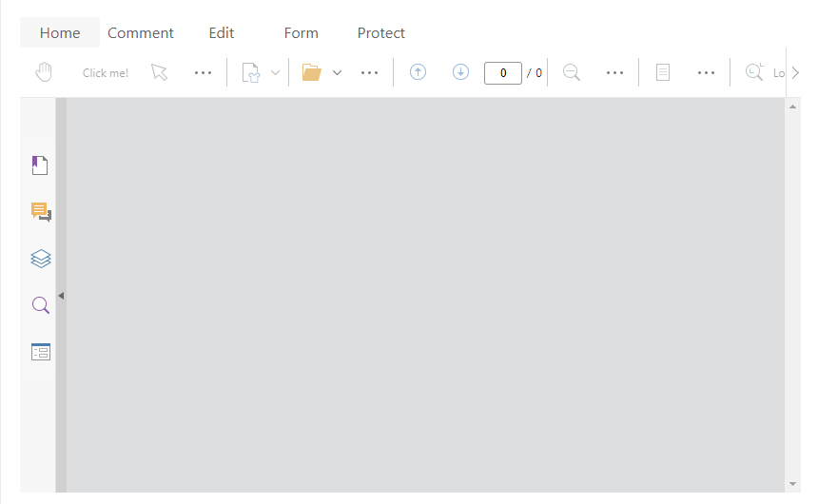Expand the create document dropdown arrow
Screen dimensions: 818x504
[x=275, y=72]
